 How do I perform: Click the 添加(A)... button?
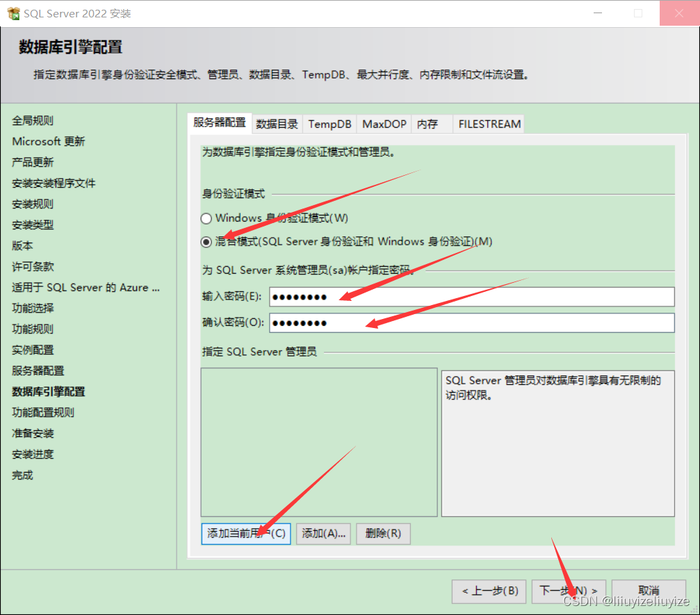click(323, 534)
